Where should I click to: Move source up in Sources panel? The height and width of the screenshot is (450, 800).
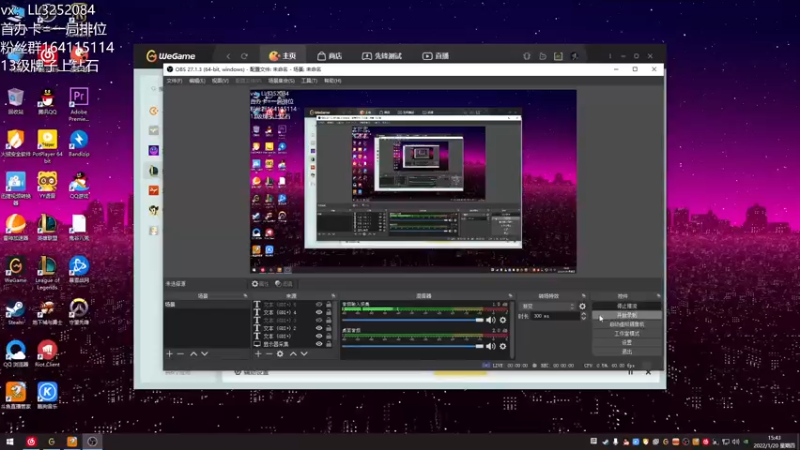click(x=293, y=354)
